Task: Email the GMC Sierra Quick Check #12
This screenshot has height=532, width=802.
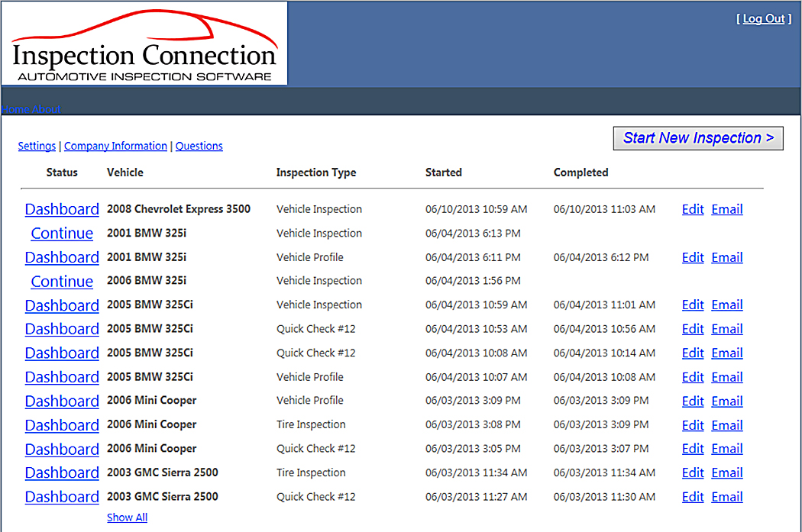Action: (x=727, y=497)
